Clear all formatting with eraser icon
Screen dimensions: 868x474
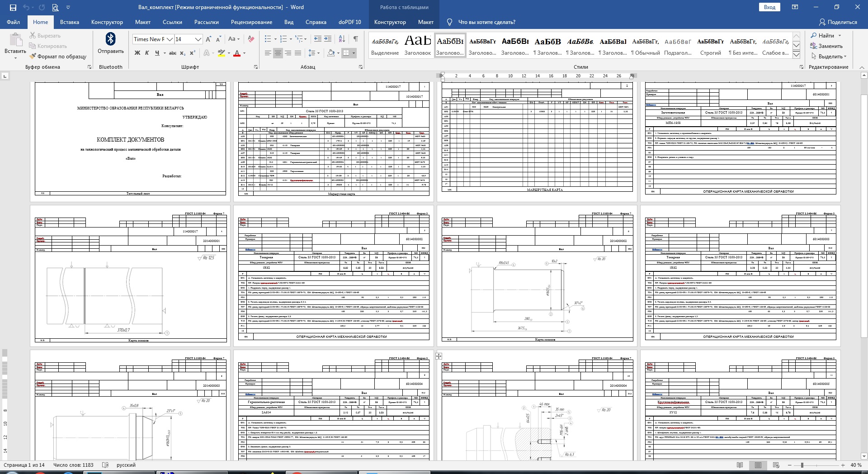coord(251,39)
